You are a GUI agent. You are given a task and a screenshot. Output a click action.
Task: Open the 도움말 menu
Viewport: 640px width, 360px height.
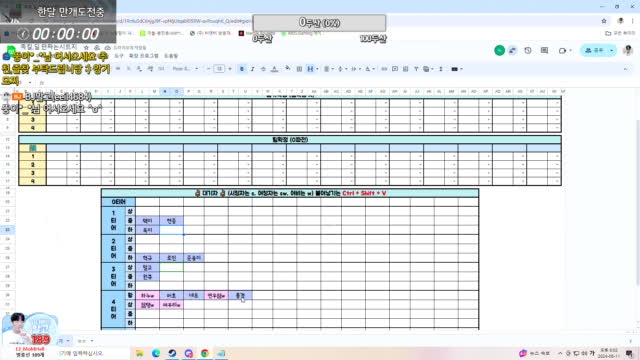pyautogui.click(x=171, y=56)
